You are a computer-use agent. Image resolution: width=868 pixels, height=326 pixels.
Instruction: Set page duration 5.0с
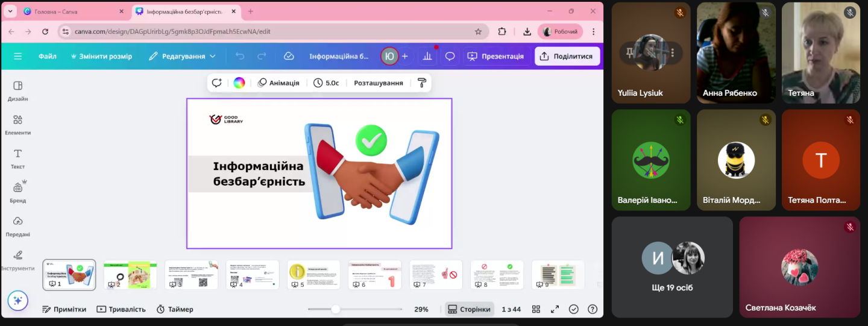click(x=326, y=83)
